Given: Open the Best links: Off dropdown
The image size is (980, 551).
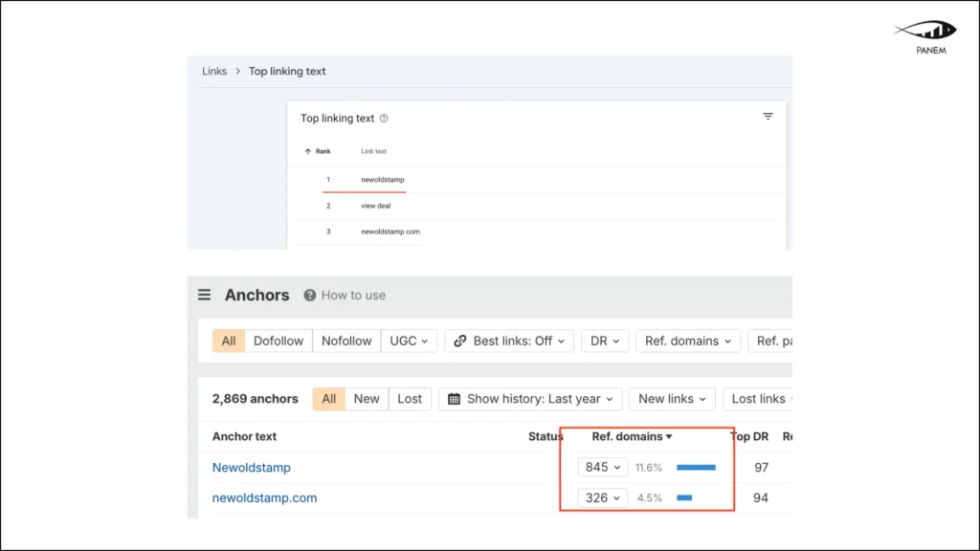Looking at the screenshot, I should point(509,342).
